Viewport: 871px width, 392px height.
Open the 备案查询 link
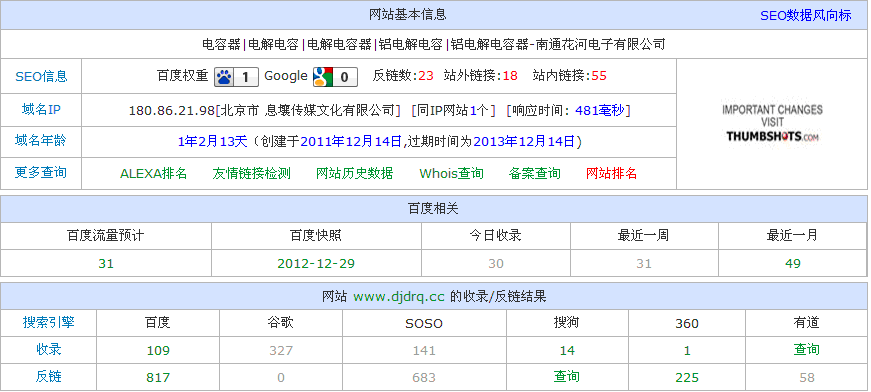point(534,174)
